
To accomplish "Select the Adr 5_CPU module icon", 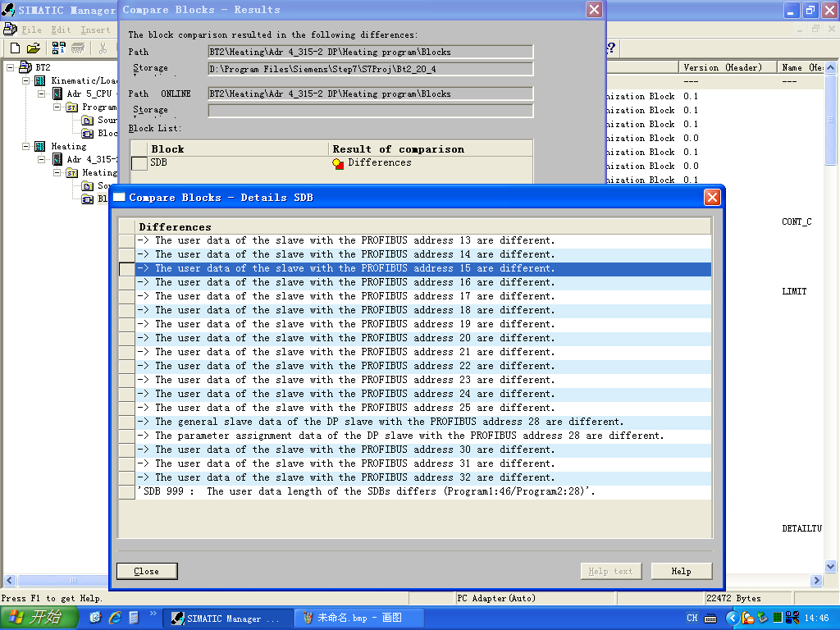I will point(57,94).
